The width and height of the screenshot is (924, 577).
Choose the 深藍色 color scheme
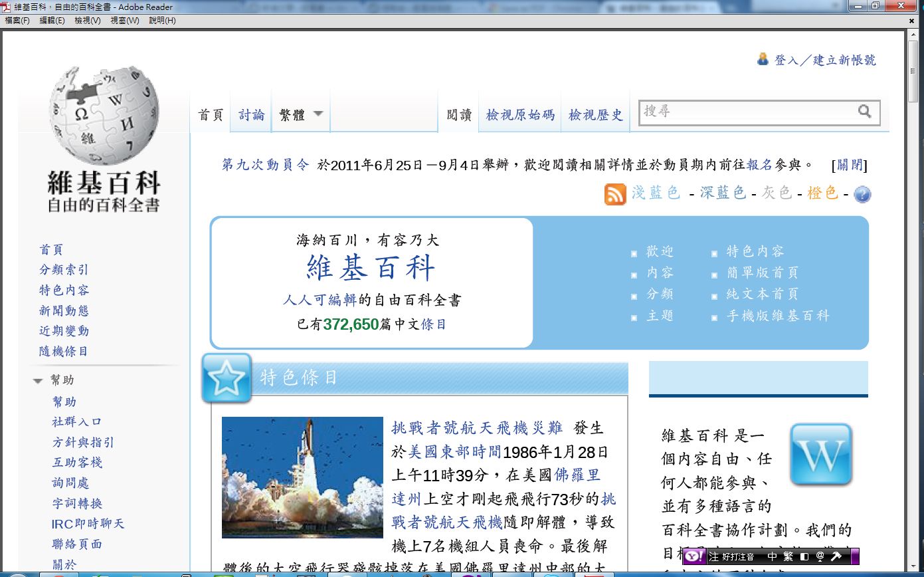coord(723,193)
